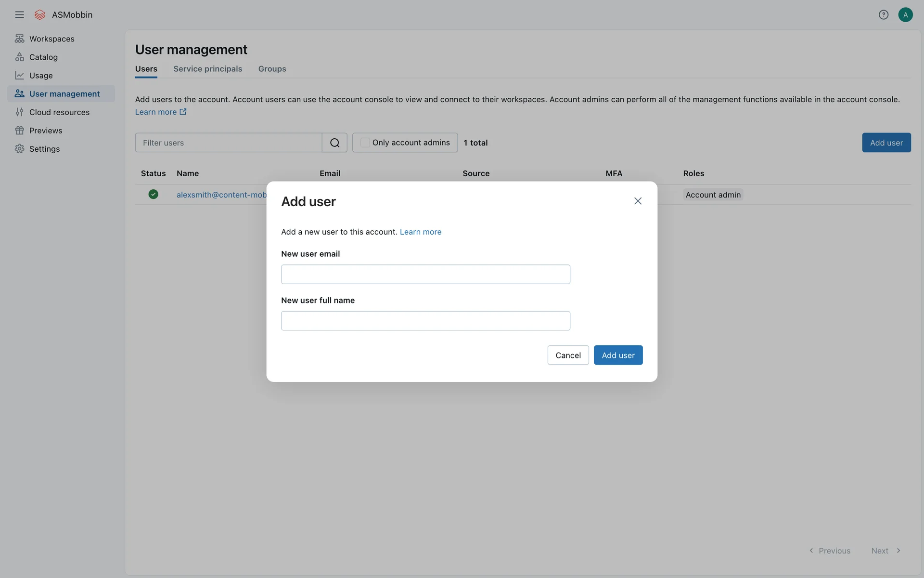Click Learn more link in dialog

click(420, 232)
